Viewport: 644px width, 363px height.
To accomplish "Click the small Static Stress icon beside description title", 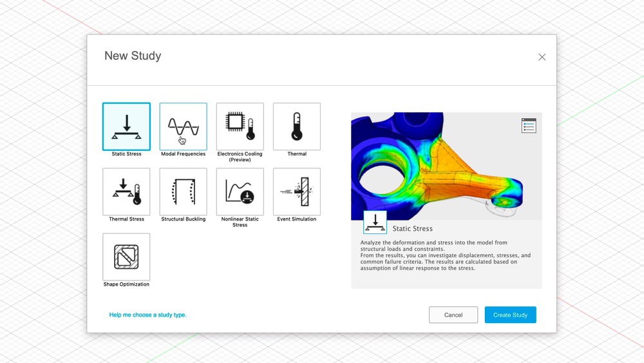I will click(375, 222).
